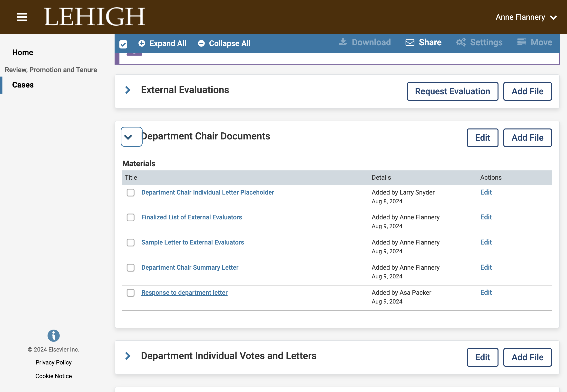Edit the Department Chair Documents section
The height and width of the screenshot is (392, 567).
pos(482,138)
